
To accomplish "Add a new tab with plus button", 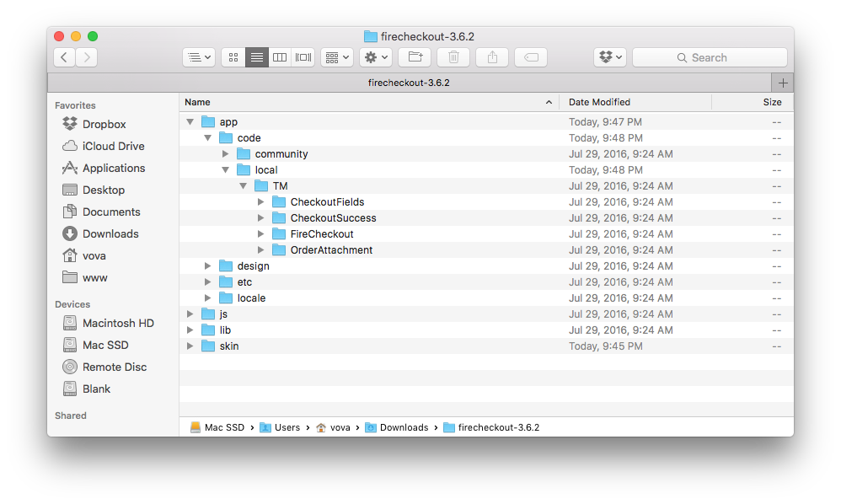I will coord(783,83).
